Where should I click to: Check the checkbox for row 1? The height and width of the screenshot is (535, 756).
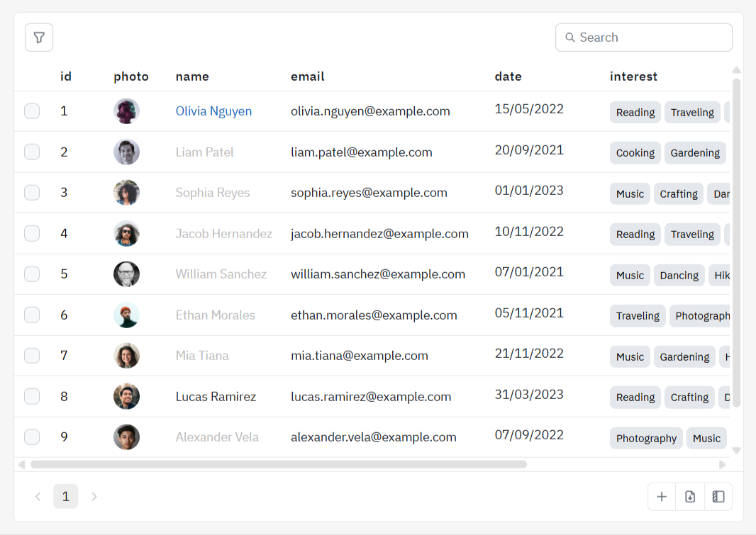[x=32, y=111]
